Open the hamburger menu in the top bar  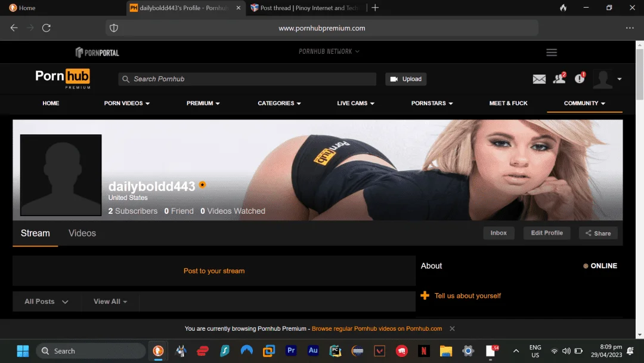click(x=552, y=52)
